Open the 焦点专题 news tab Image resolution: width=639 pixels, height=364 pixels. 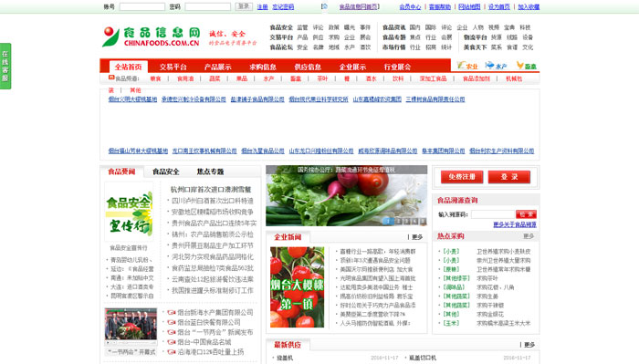point(210,172)
